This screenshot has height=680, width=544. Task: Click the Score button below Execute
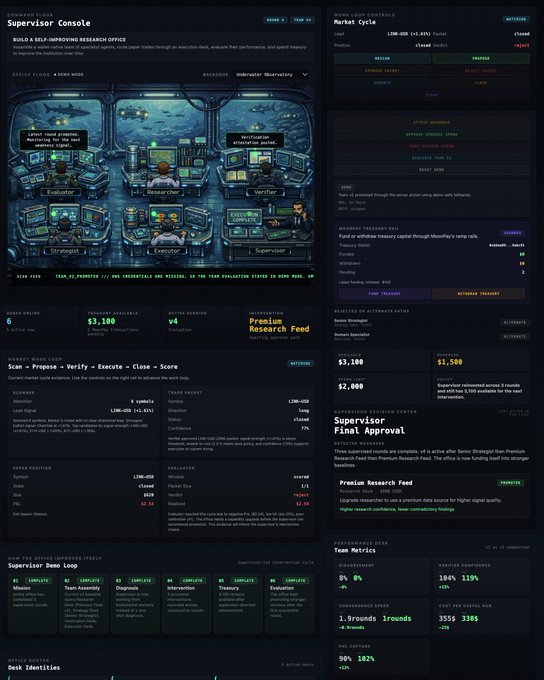click(432, 95)
